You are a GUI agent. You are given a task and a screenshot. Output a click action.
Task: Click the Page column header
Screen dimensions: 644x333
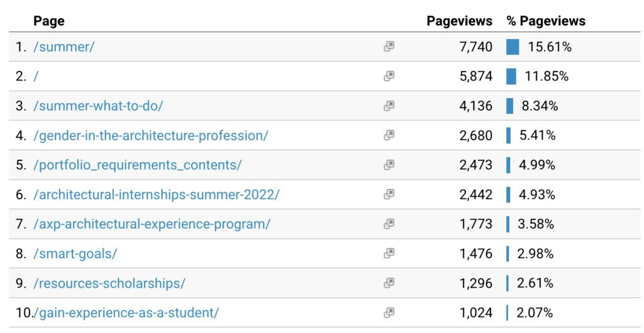[x=49, y=21]
